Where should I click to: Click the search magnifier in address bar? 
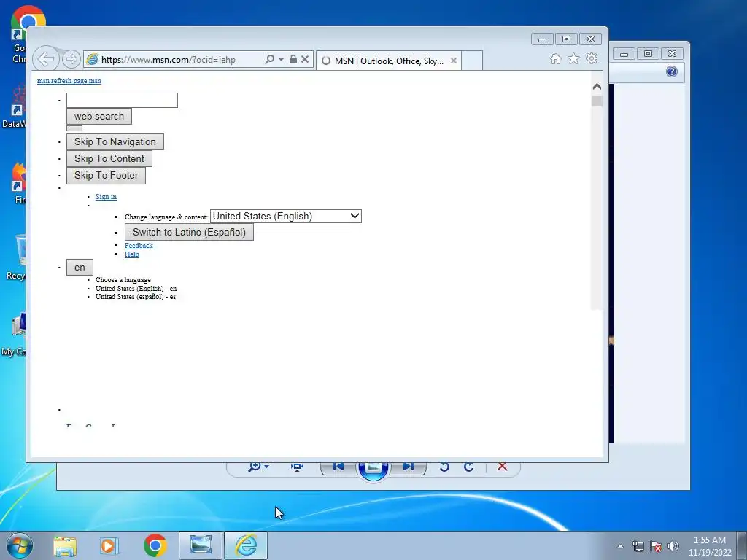(x=270, y=59)
